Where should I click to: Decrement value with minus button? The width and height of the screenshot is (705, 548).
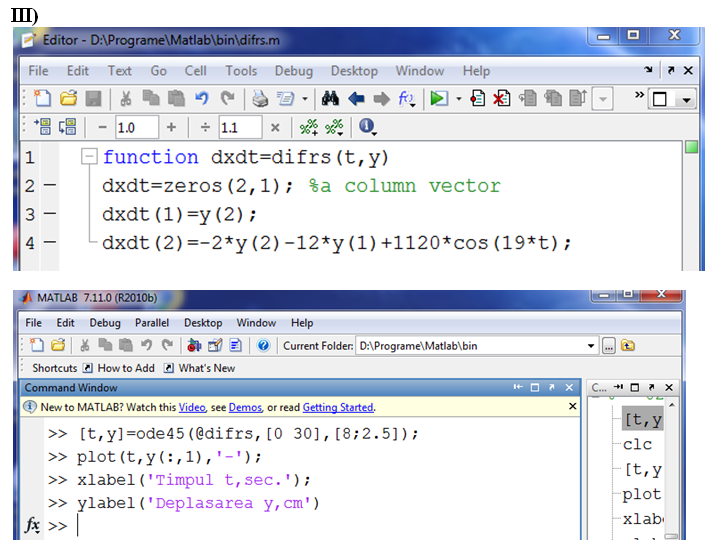tap(103, 128)
